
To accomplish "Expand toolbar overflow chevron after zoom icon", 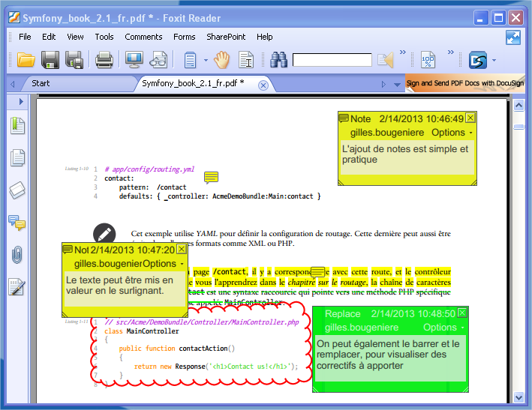I will 450,52.
